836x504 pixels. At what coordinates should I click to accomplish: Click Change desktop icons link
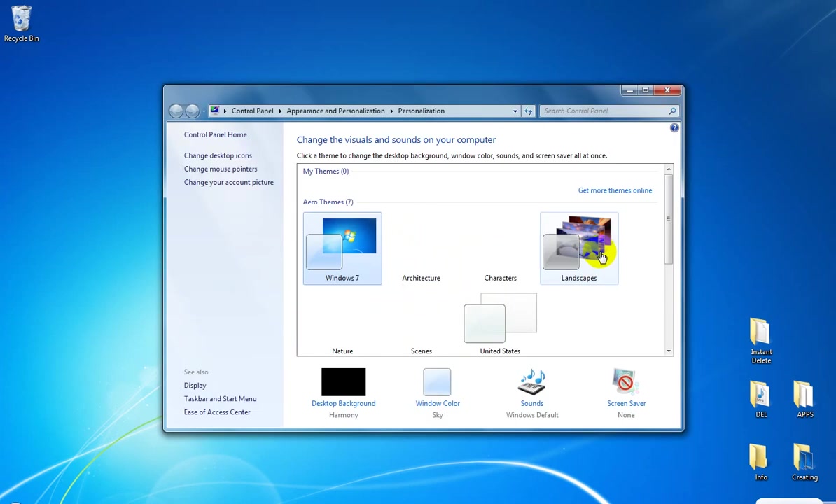click(218, 155)
